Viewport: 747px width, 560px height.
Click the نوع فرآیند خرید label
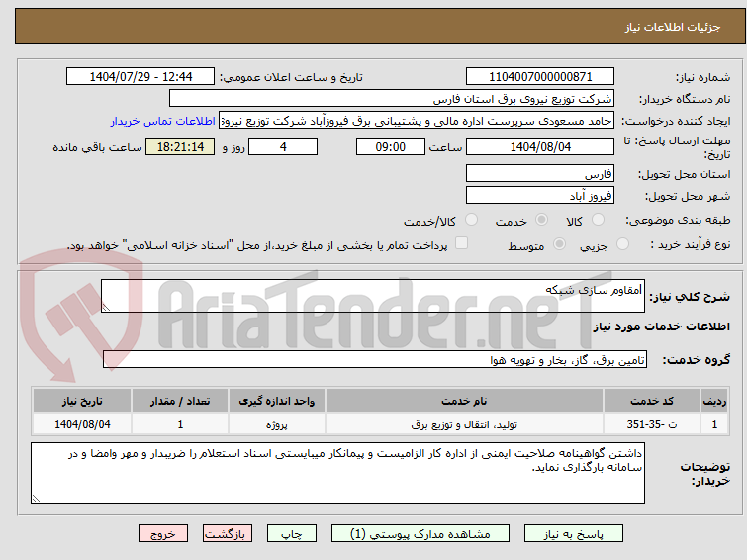691,244
